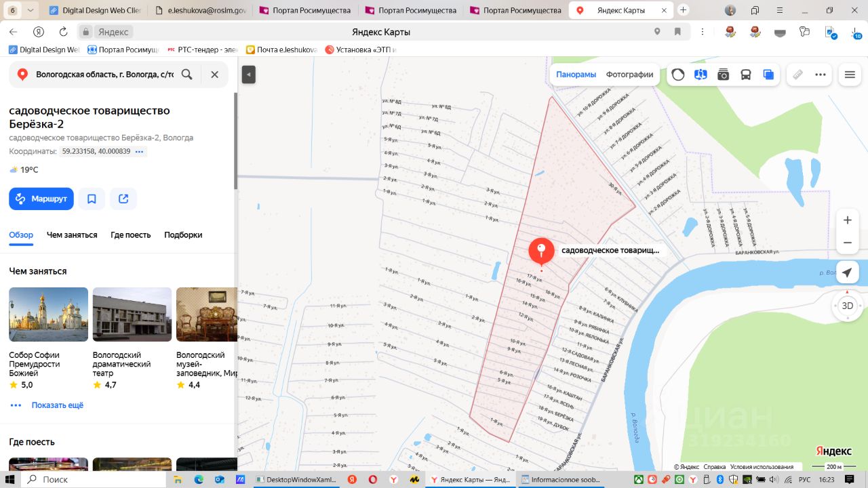Switch to DesktopWindowXaml taskbar app
The width and height of the screenshot is (868, 488).
coord(297,479)
